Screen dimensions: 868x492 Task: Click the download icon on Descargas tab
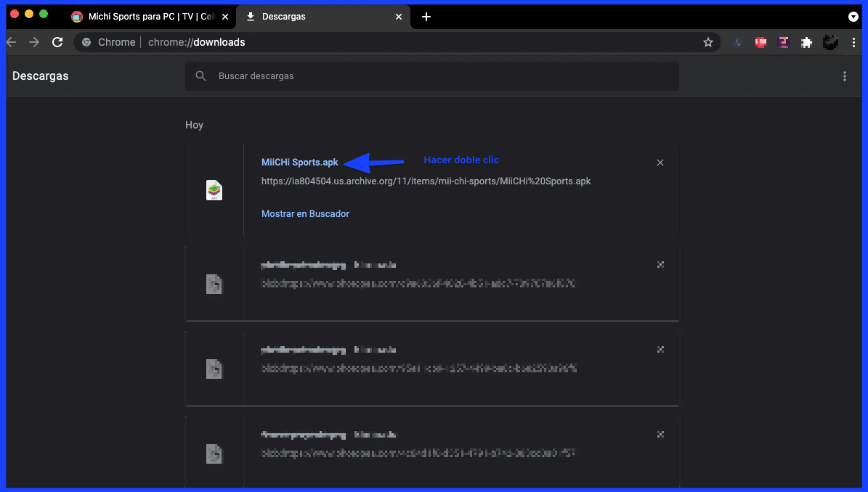(x=249, y=16)
